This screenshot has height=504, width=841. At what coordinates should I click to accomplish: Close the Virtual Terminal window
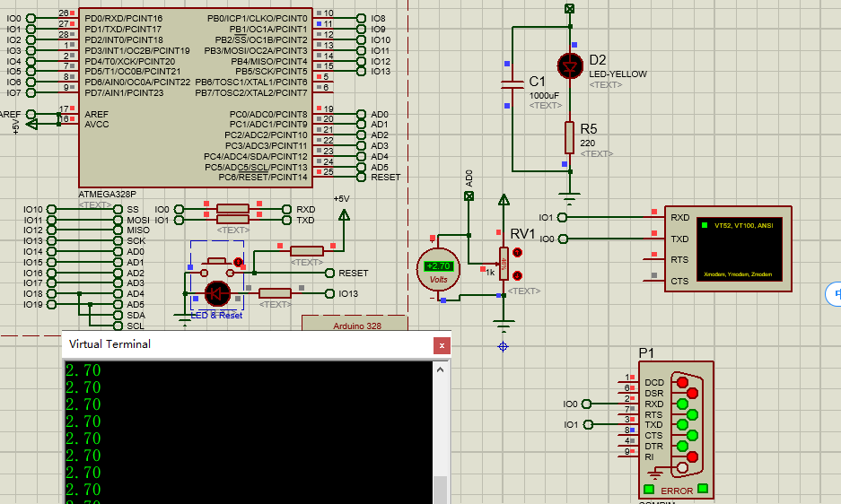[442, 345]
